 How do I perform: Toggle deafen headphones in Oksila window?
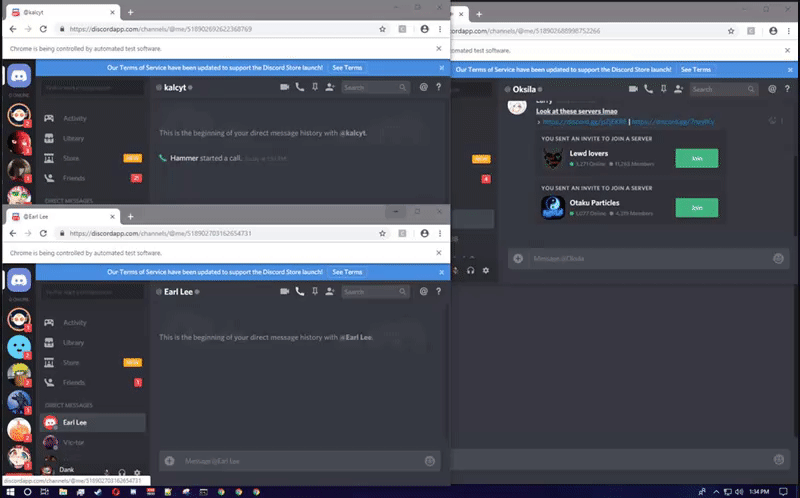pos(470,270)
